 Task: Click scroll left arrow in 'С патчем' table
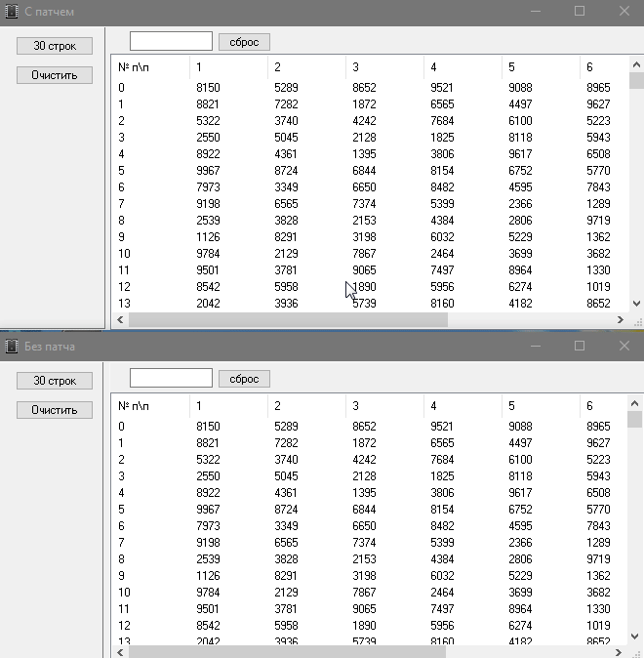pyautogui.click(x=120, y=320)
